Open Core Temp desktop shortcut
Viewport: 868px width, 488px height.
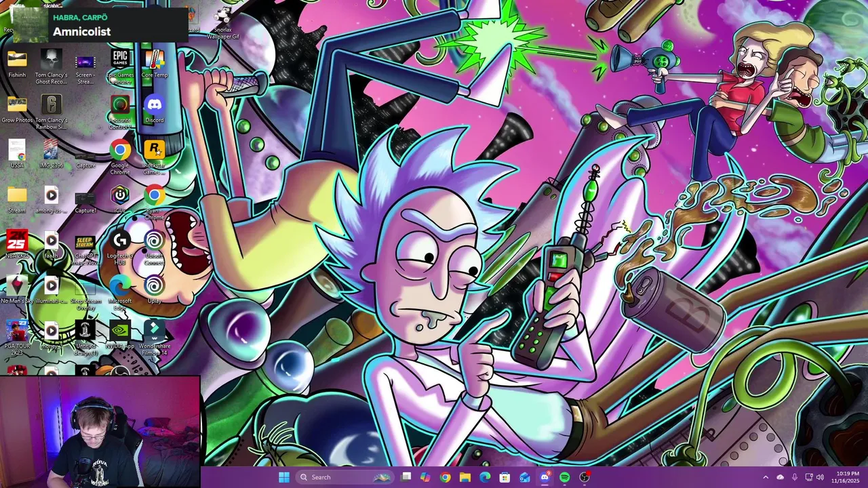155,64
